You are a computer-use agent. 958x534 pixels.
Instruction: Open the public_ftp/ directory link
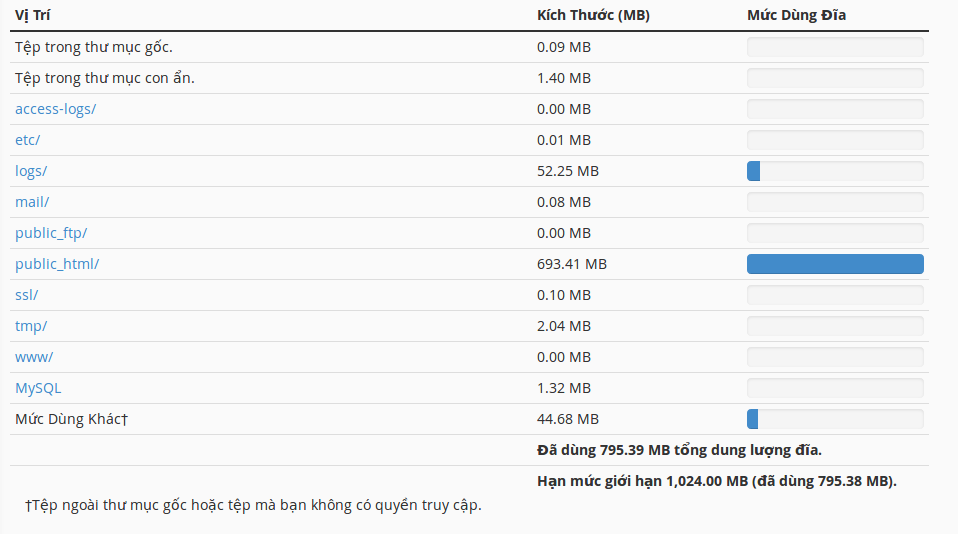click(51, 233)
